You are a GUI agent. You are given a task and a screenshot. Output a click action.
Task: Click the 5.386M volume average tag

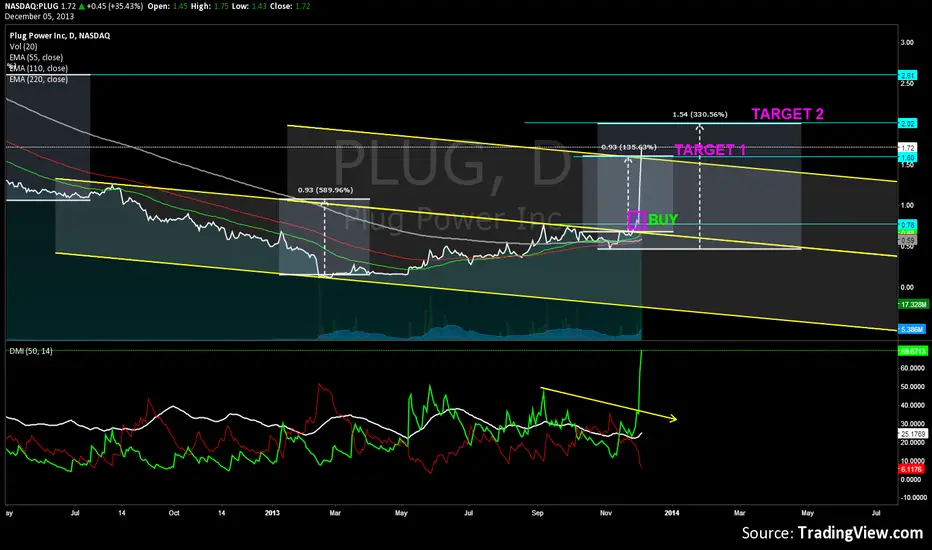tap(912, 329)
